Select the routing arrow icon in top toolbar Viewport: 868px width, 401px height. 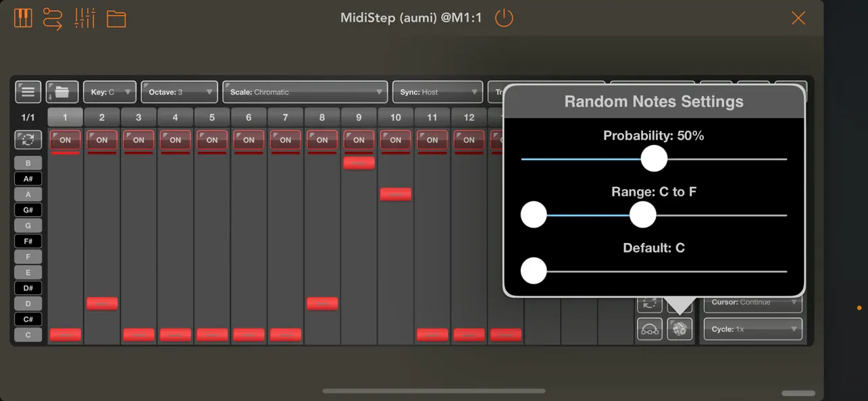(54, 18)
